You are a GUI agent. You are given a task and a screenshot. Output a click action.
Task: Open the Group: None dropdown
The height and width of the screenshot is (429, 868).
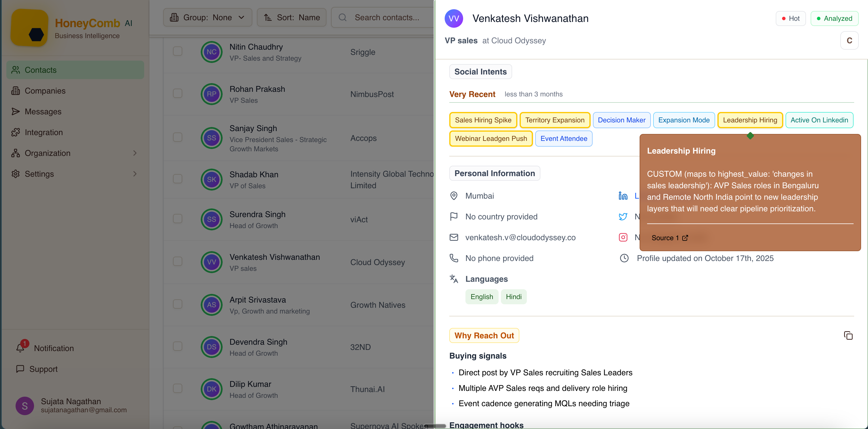click(x=208, y=18)
